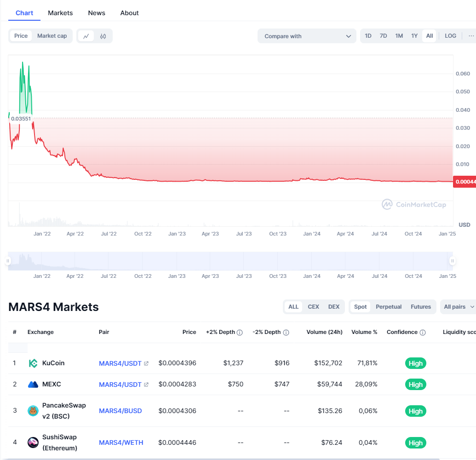Click the SushiSwap (Ethereum) exchange name
The height and width of the screenshot is (460, 476).
click(60, 443)
